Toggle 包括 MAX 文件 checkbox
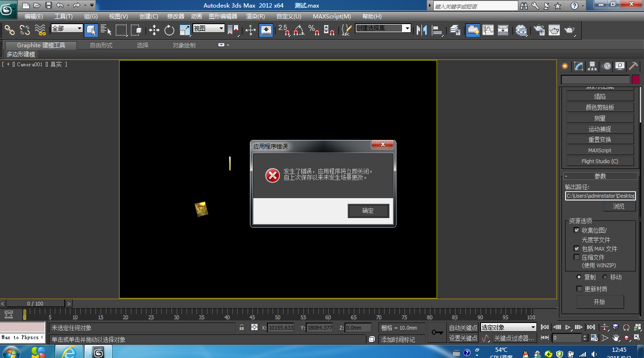This screenshot has width=644, height=358. pyautogui.click(x=576, y=248)
